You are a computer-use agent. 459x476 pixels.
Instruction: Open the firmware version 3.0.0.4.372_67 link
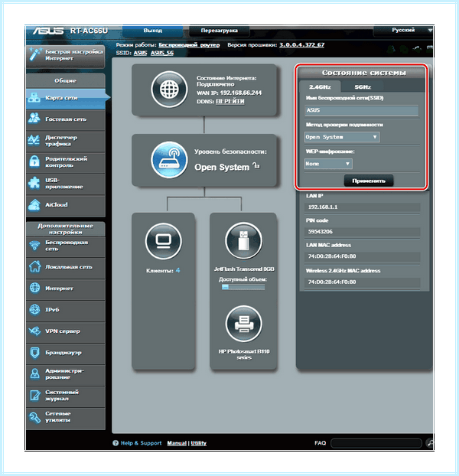302,45
